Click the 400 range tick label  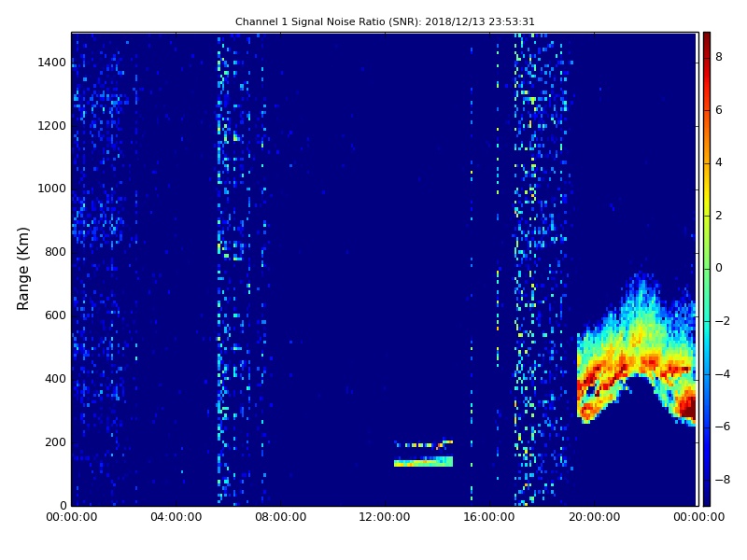pos(55,379)
